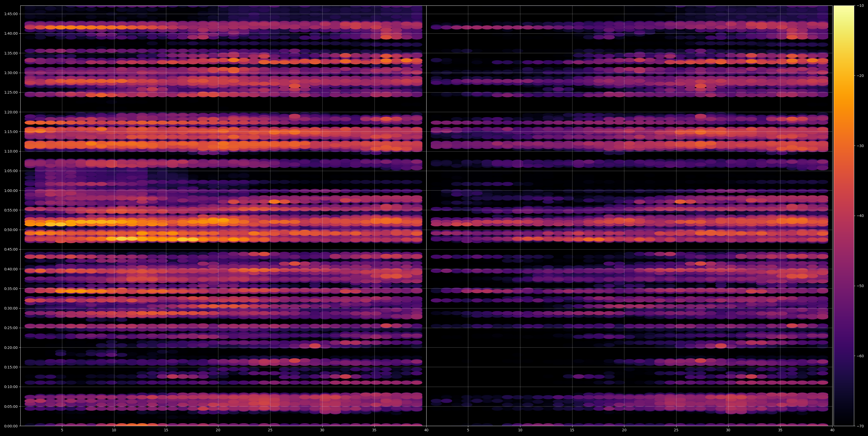Choose the 1:25:00 y-axis label
This screenshot has height=436, width=868.
coord(11,92)
